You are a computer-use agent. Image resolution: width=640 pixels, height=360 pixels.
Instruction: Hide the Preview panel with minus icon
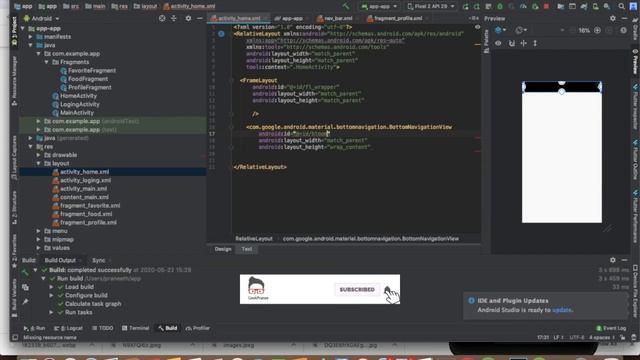[x=624, y=18]
